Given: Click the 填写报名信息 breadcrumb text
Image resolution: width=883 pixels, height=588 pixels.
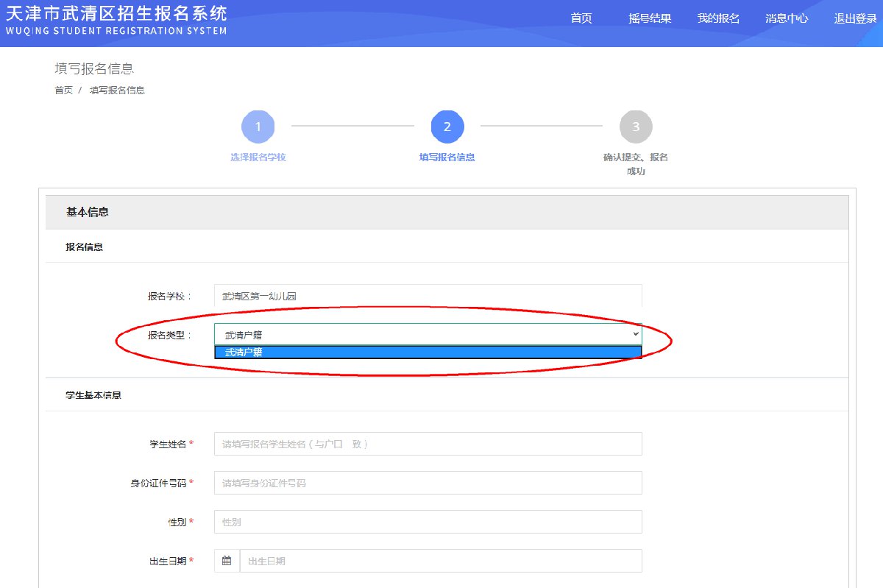Looking at the screenshot, I should point(117,90).
